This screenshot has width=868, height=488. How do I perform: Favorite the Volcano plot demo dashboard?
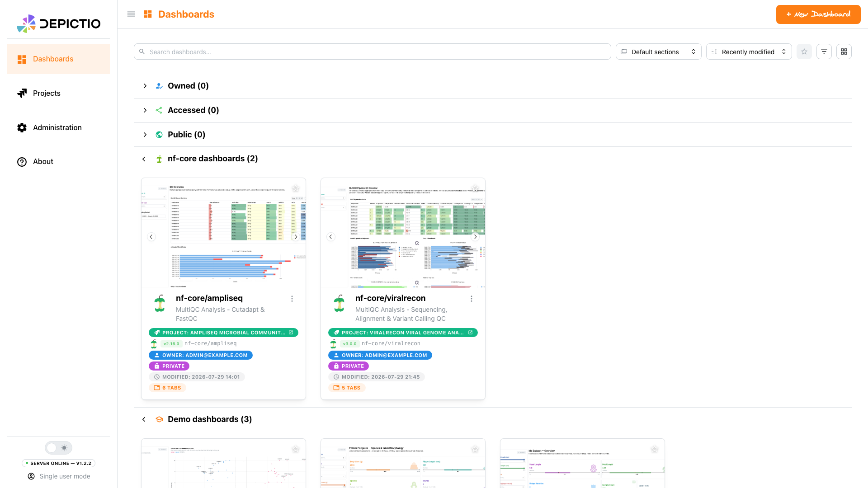click(x=296, y=449)
